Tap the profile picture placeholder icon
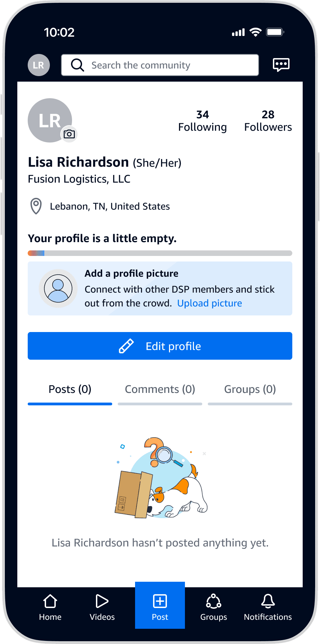The width and height of the screenshot is (320, 644). 58,288
